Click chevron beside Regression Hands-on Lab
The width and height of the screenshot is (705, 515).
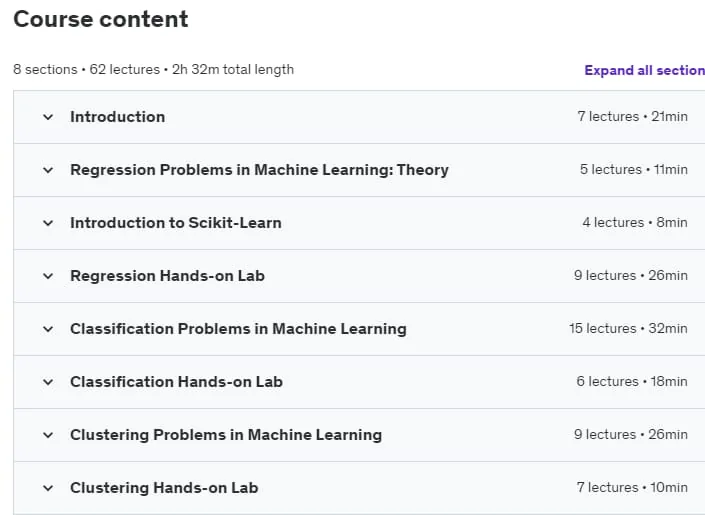[48, 277]
